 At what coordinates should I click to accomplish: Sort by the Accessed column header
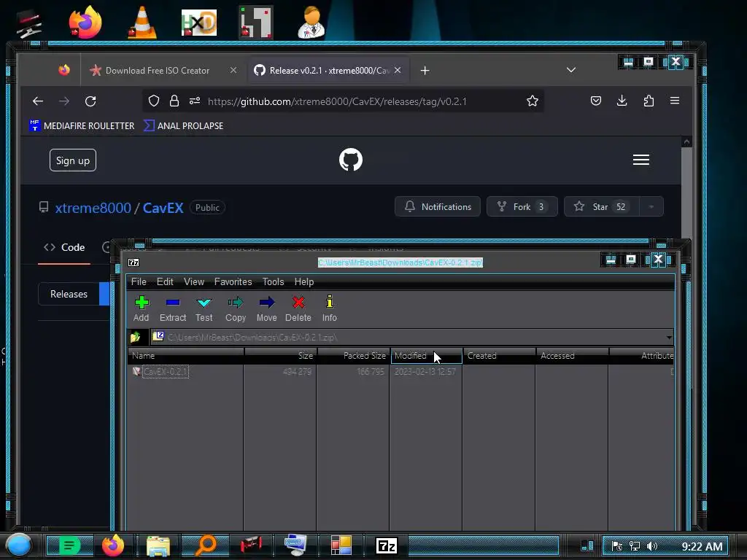pos(572,356)
